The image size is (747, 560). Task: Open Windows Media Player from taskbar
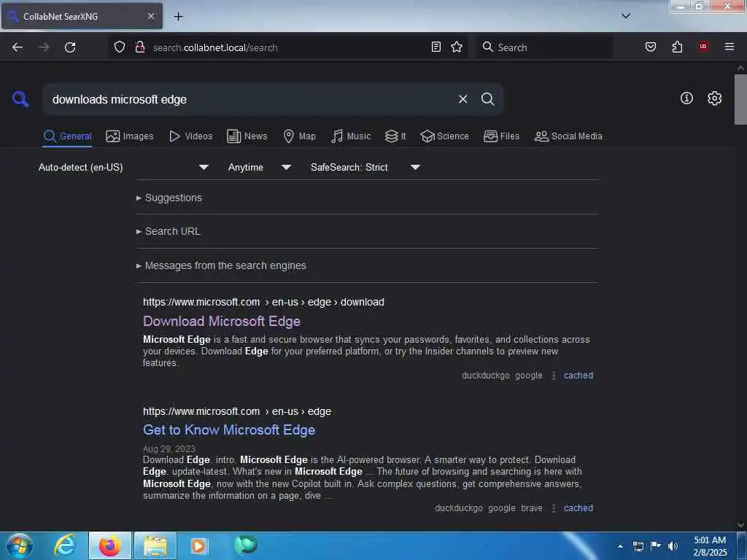coord(198,545)
